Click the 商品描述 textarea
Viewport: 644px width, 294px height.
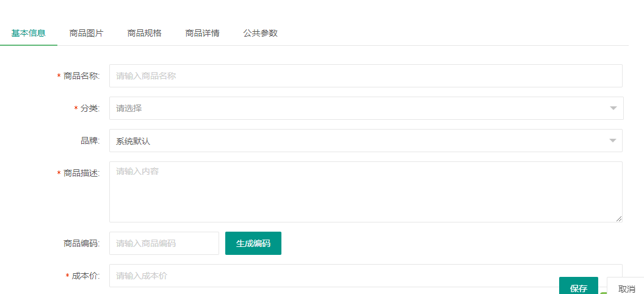point(366,191)
